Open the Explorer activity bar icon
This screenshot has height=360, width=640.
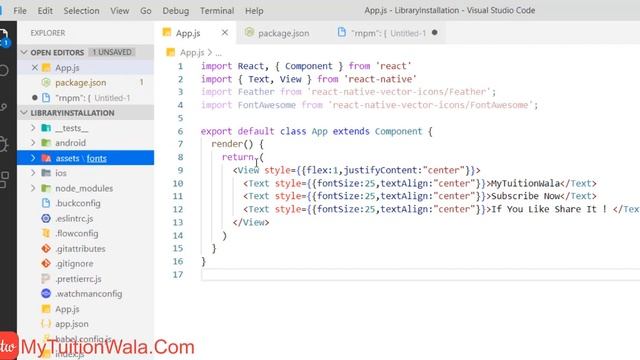tap(4, 37)
